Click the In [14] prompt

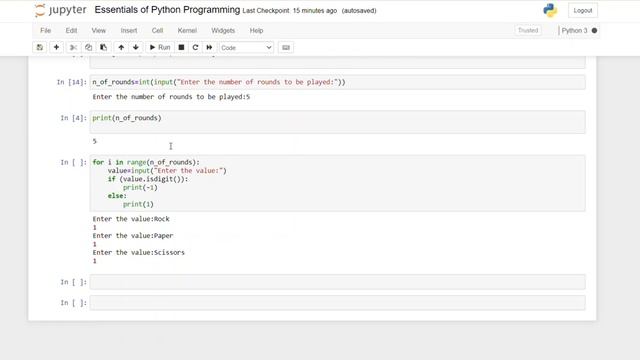(71, 82)
